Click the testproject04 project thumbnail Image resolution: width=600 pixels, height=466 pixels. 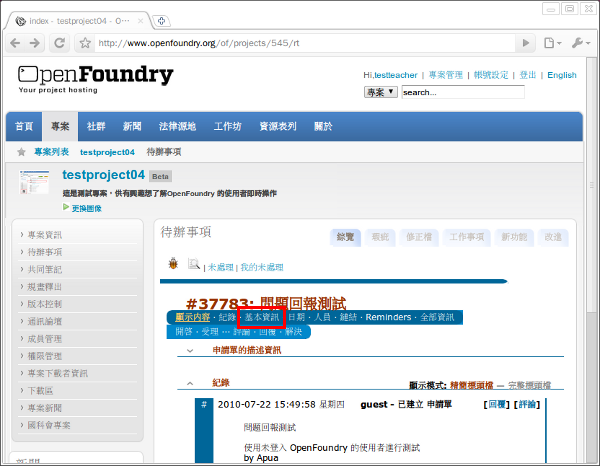pos(34,182)
